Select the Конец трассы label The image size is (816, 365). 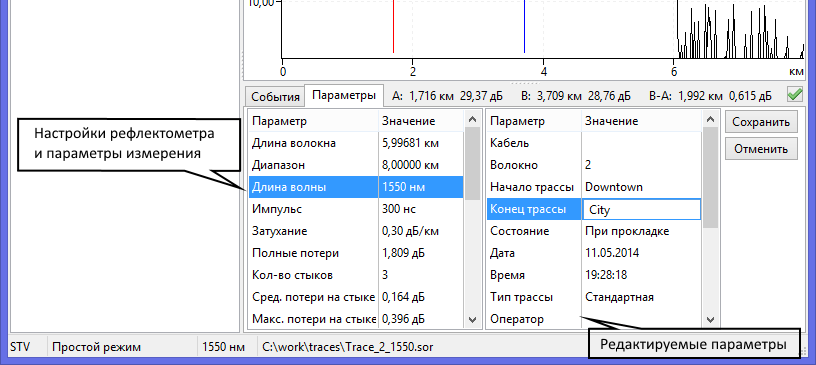pos(528,209)
